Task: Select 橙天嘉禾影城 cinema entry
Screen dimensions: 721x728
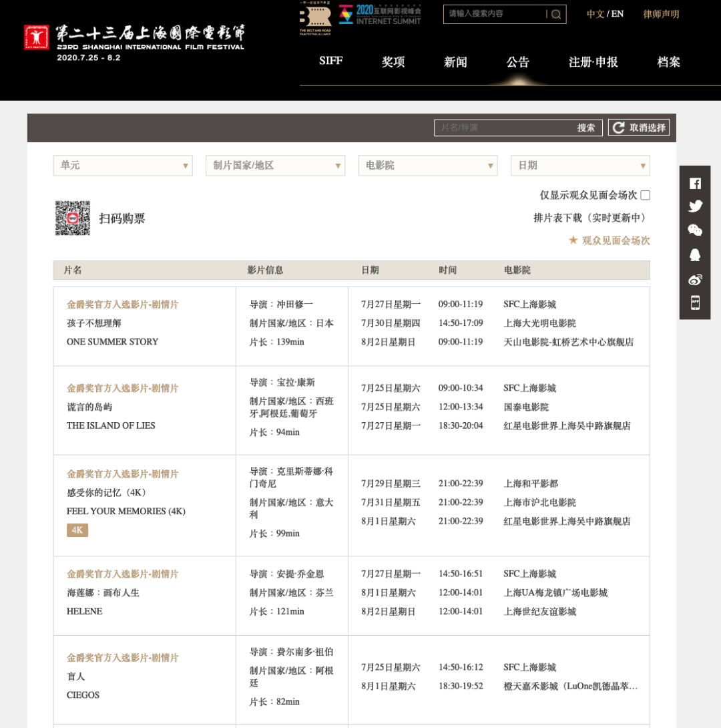Action: point(571,686)
